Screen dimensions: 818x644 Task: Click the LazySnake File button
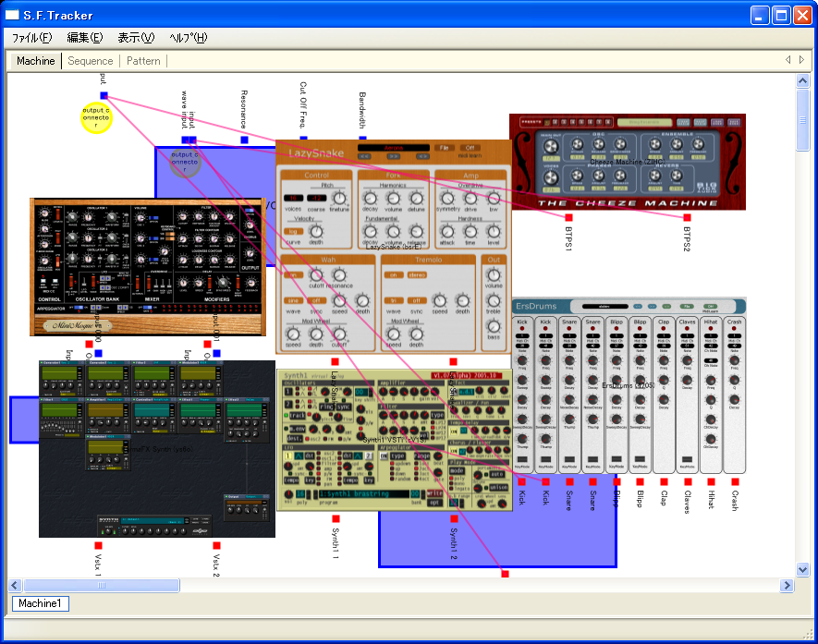tap(444, 148)
